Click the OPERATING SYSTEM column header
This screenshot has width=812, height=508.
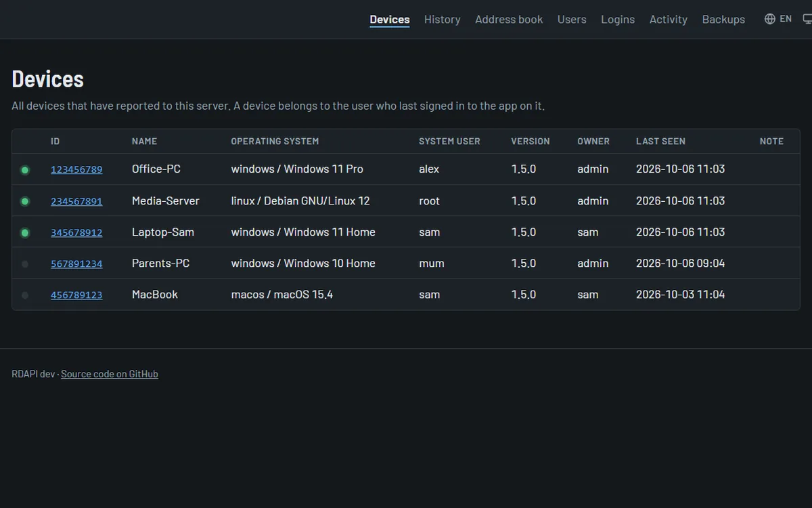[x=275, y=142]
